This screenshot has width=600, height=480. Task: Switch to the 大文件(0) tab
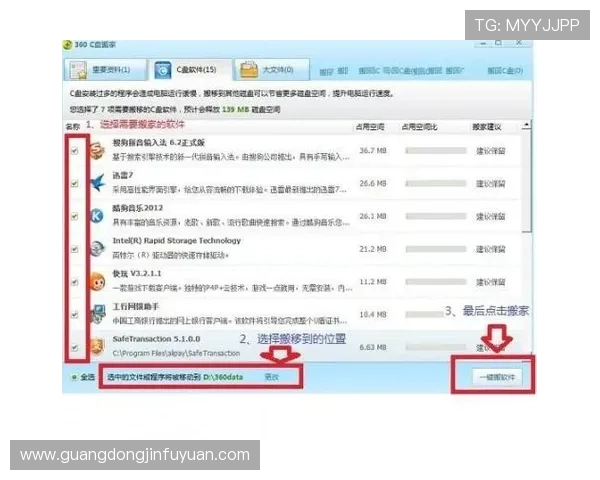[271, 70]
